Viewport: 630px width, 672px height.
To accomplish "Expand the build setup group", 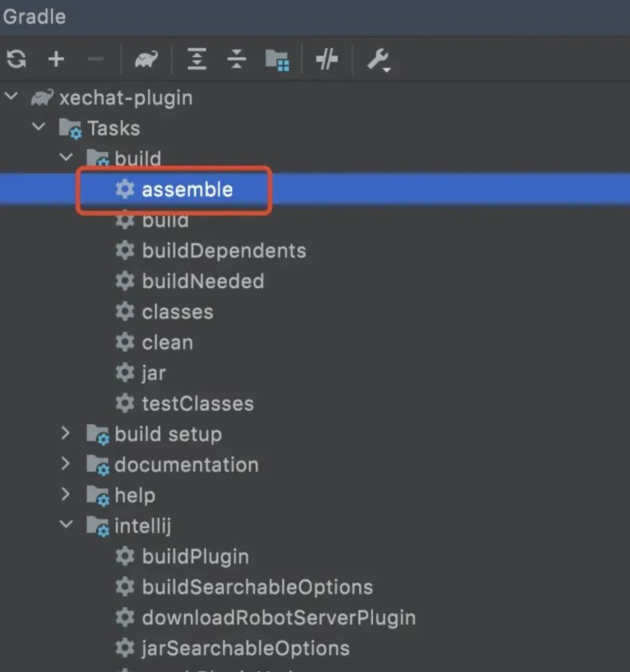I will [x=66, y=433].
